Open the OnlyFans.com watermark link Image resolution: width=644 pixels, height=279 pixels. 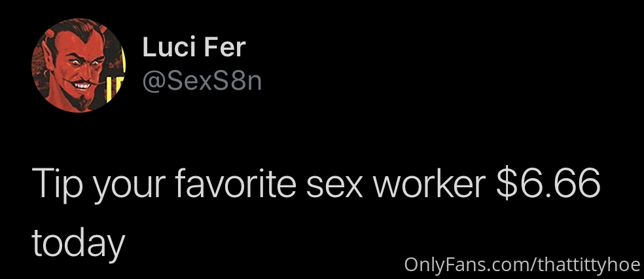[522, 264]
